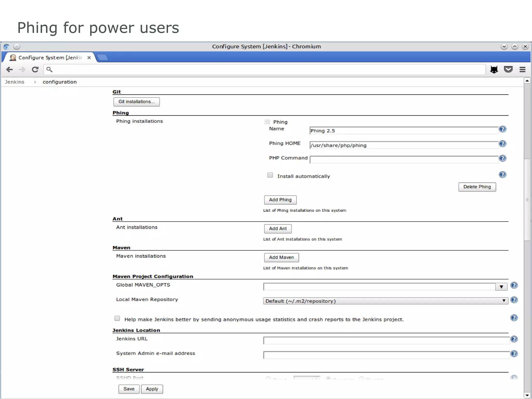This screenshot has height=399, width=532.
Task: Click the Add Maven button
Action: [x=281, y=258]
